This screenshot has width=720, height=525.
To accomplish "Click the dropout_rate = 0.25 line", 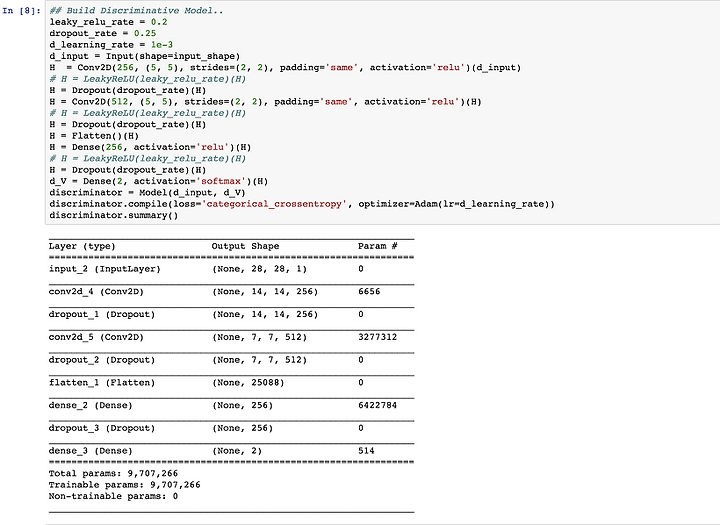I will tap(103, 34).
